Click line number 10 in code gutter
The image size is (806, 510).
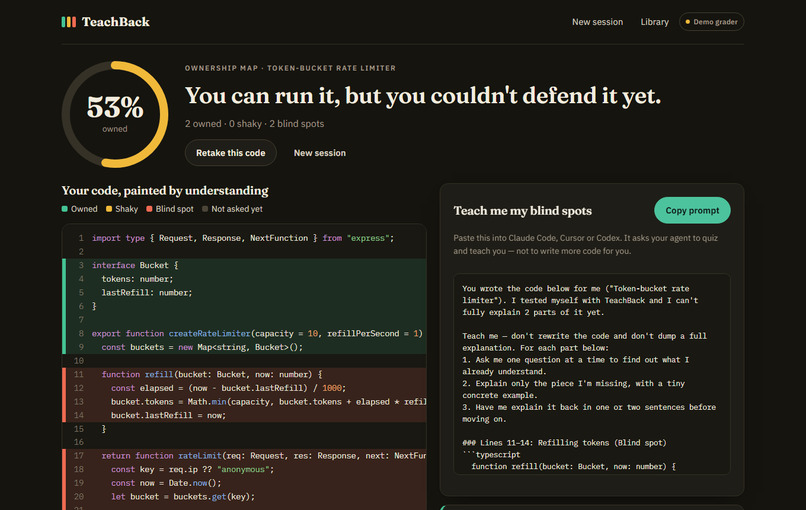pyautogui.click(x=79, y=360)
